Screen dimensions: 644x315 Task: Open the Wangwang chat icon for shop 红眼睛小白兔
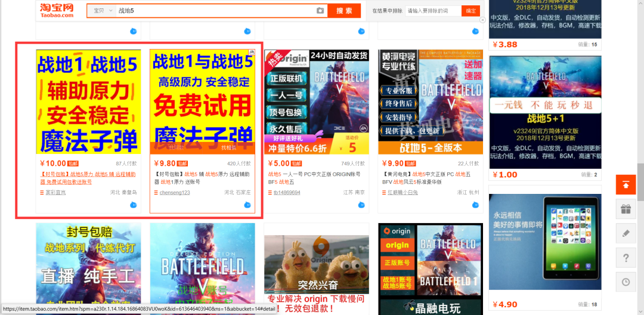tap(475, 205)
